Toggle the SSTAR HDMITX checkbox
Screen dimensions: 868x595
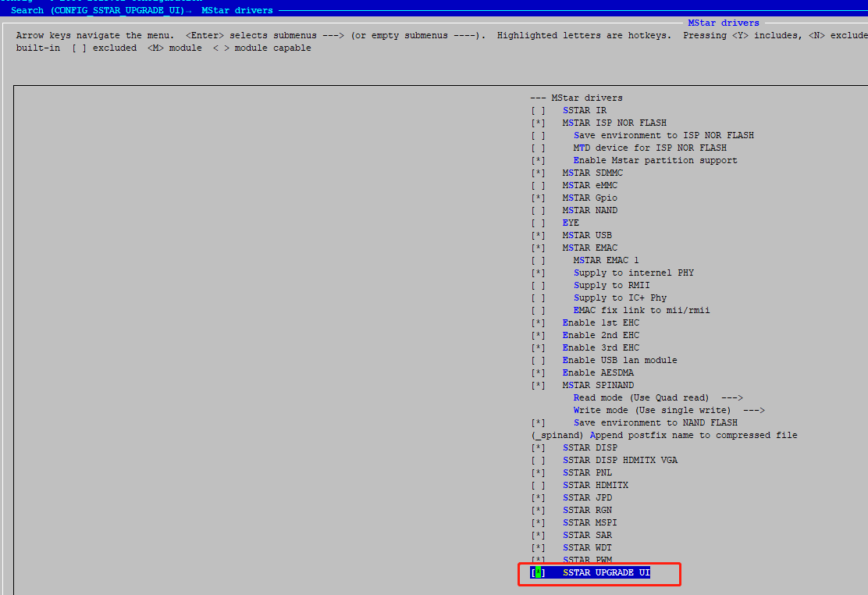(538, 485)
